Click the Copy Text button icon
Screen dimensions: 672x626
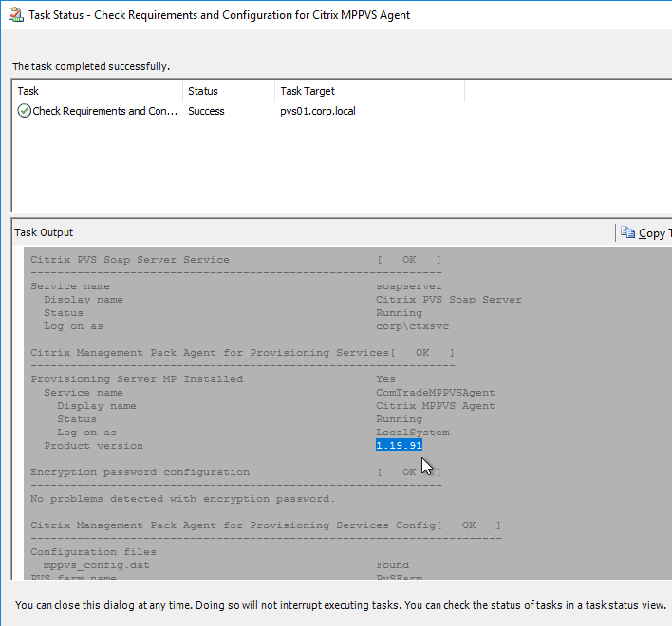click(627, 232)
